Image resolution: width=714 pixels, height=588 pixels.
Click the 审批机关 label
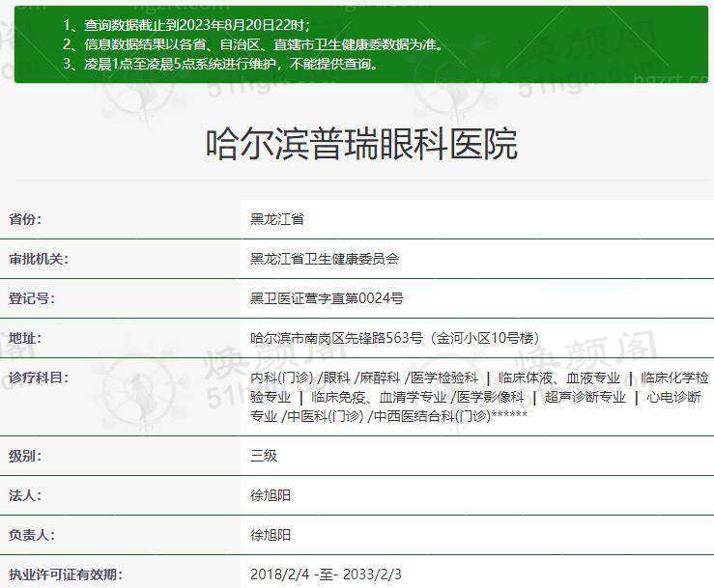click(39, 259)
